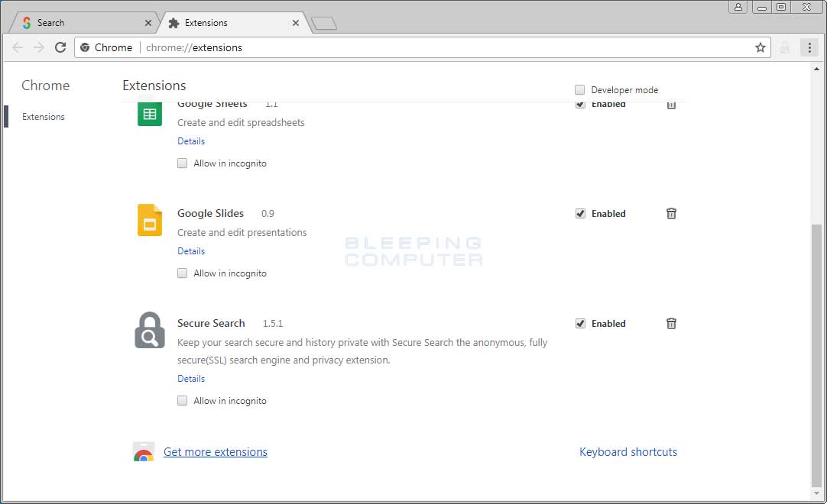Click the Secure Search padlock icon

(150, 330)
